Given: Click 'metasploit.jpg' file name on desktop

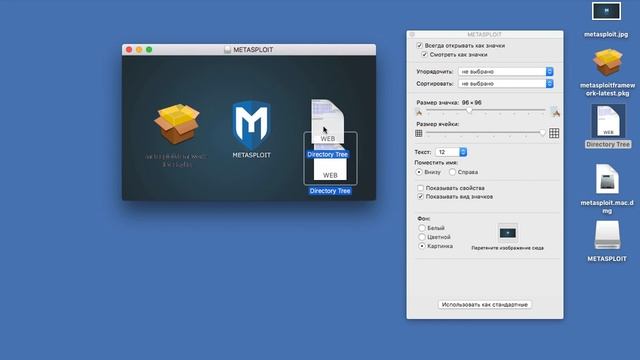Looking at the screenshot, I should (x=606, y=35).
